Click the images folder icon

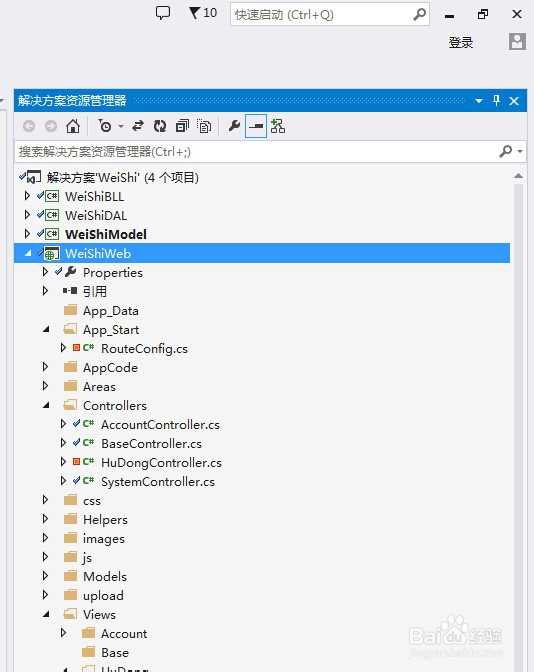(70, 538)
